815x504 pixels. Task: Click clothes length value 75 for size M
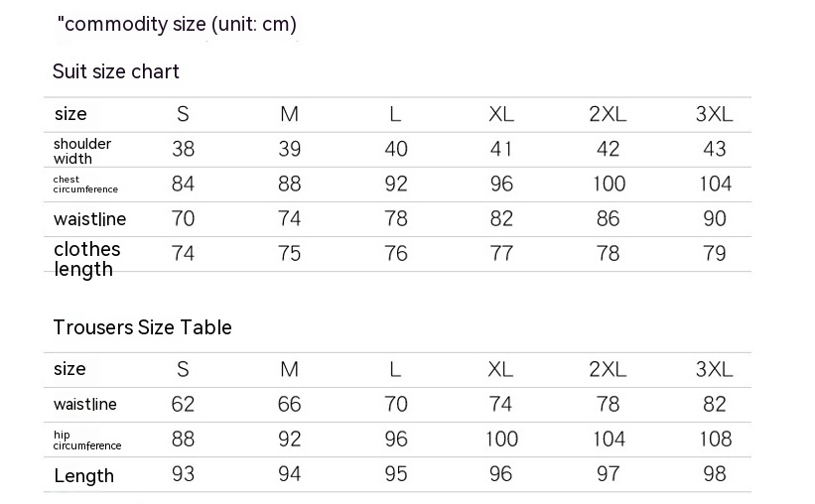tap(289, 253)
